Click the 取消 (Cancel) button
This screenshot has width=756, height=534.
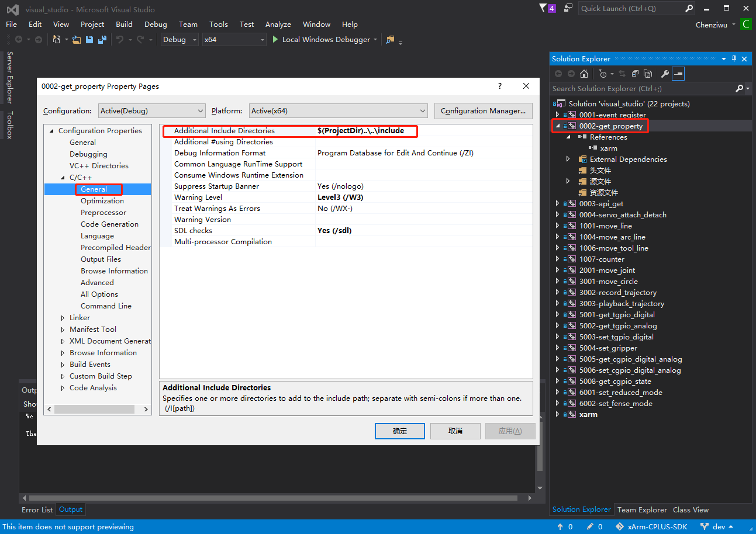[x=455, y=431]
